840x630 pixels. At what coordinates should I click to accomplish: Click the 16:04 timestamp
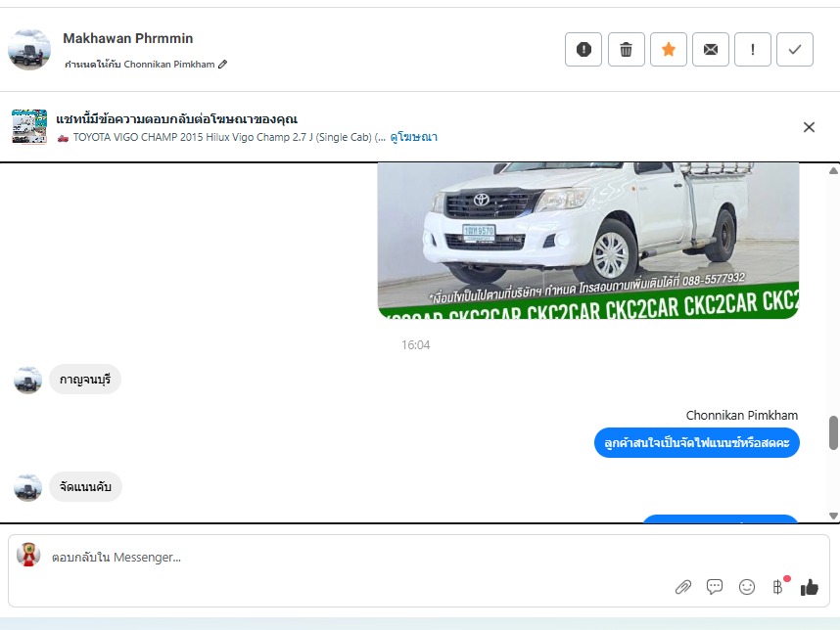pyautogui.click(x=416, y=344)
